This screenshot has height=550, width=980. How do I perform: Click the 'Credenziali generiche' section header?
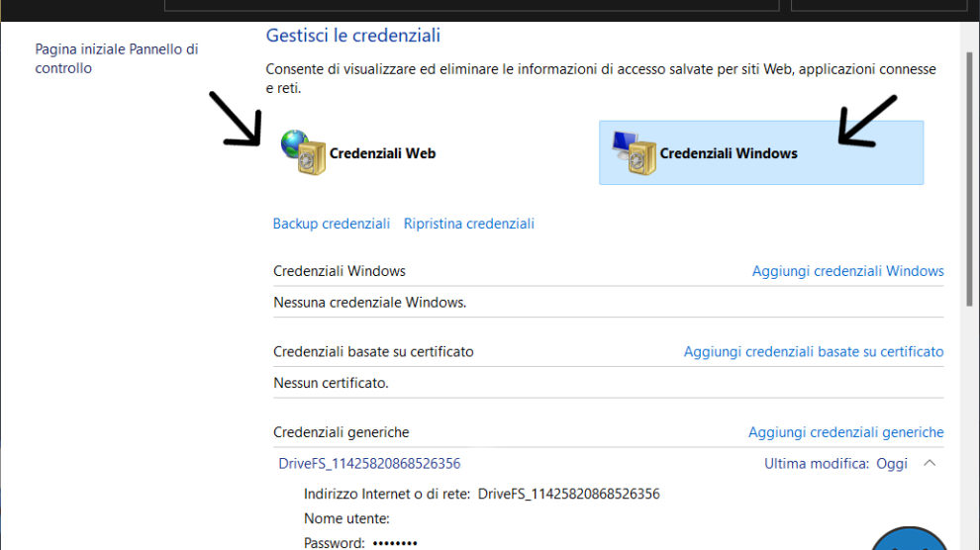[341, 432]
